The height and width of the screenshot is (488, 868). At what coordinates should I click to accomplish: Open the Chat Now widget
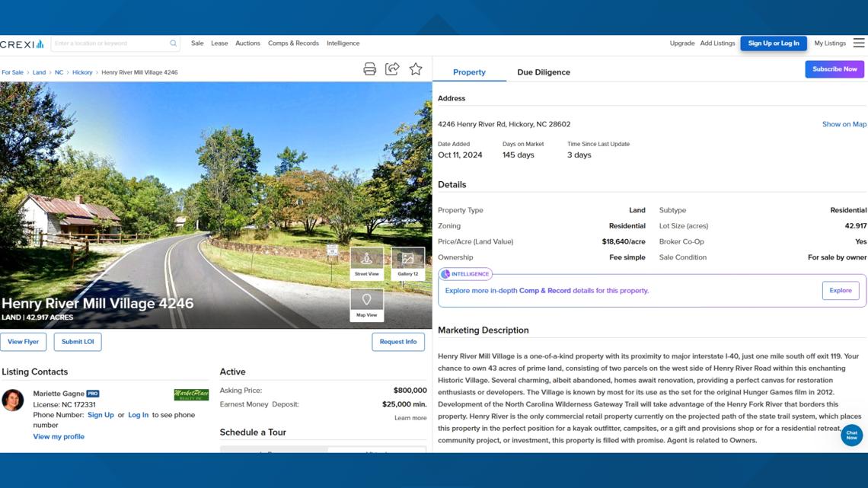pos(850,435)
